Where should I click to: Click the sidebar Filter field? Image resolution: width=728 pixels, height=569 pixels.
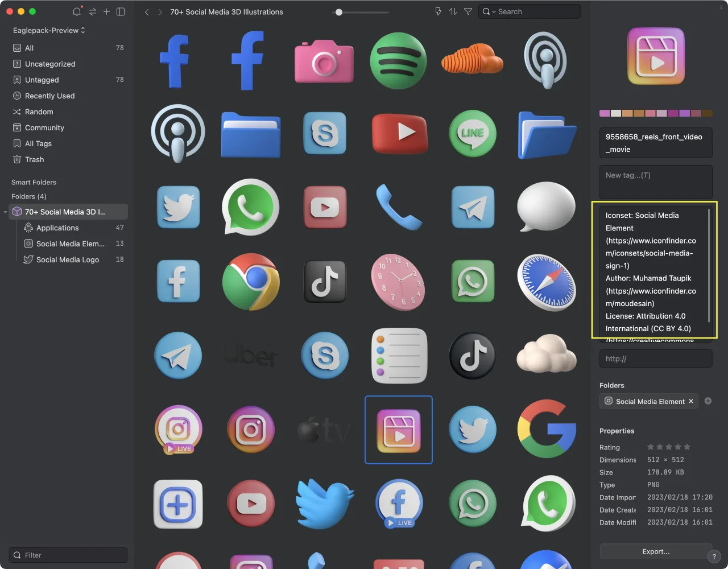coord(68,555)
